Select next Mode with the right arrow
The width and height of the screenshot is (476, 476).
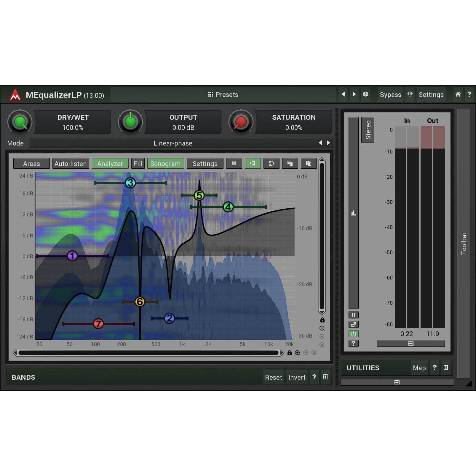pyautogui.click(x=328, y=143)
